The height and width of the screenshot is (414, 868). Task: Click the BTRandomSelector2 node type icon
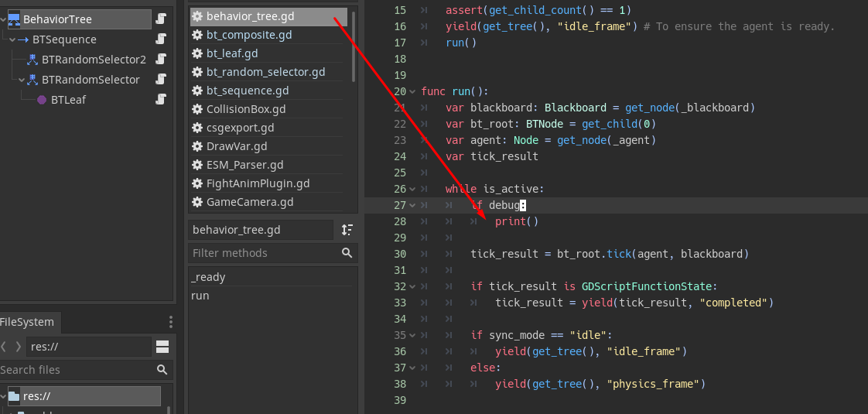(32, 60)
